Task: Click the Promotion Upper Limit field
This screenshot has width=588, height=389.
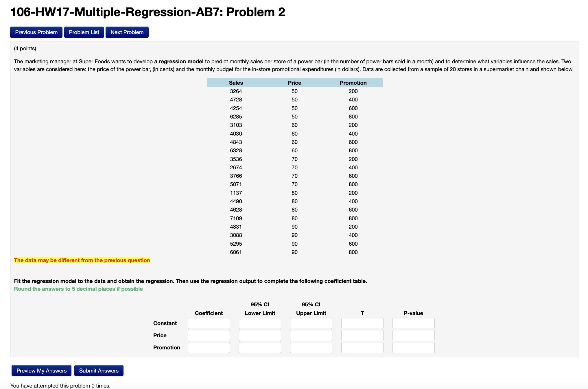Action: pyautogui.click(x=311, y=347)
